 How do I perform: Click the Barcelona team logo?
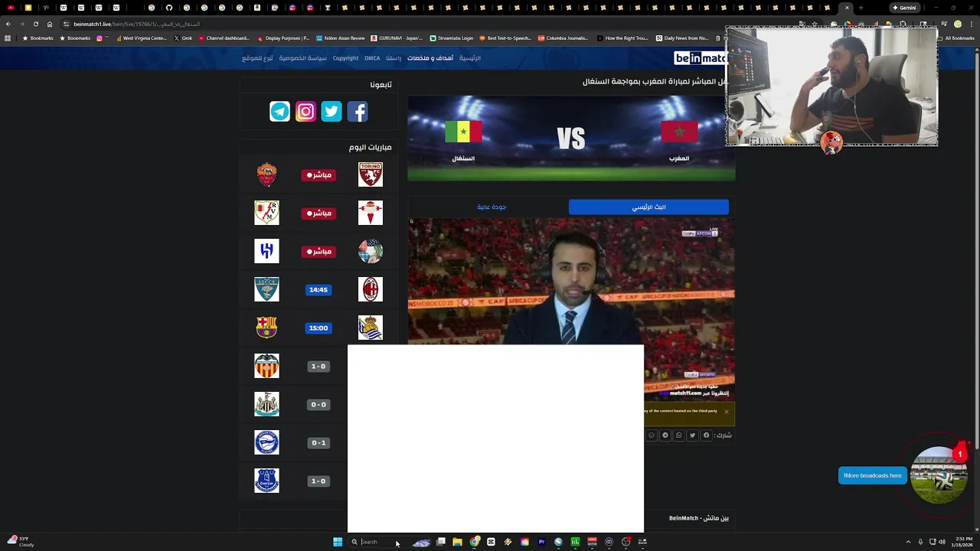(266, 328)
